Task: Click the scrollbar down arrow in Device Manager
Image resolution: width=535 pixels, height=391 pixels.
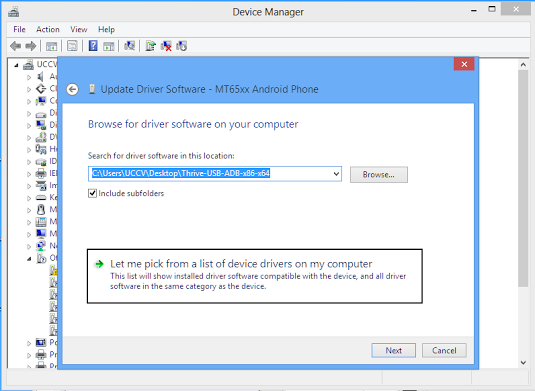Action: click(523, 363)
